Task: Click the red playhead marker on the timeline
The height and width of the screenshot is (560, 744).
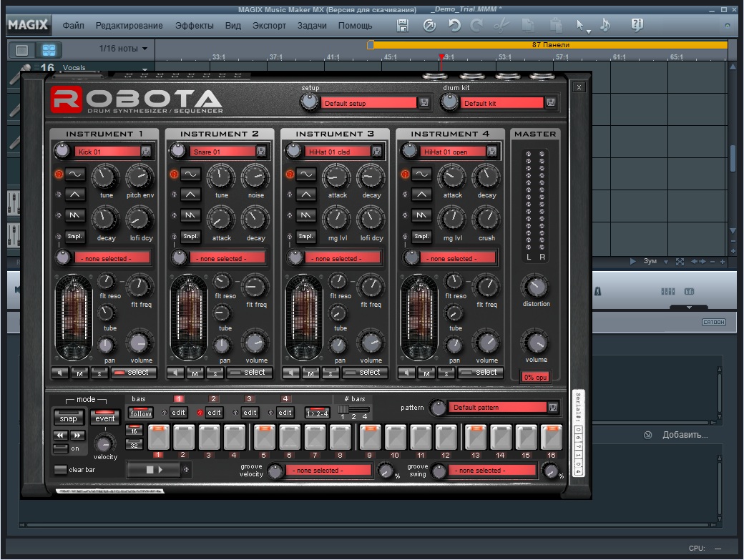Action: [x=441, y=57]
